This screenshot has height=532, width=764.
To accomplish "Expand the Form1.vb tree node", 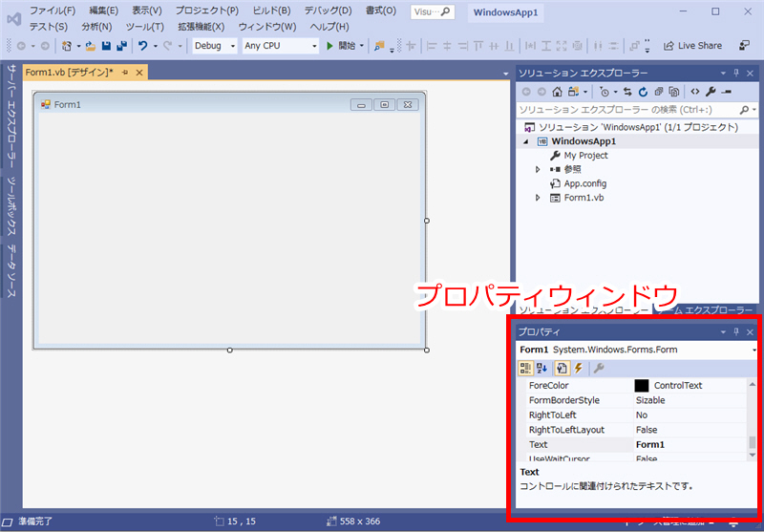I will tap(539, 198).
